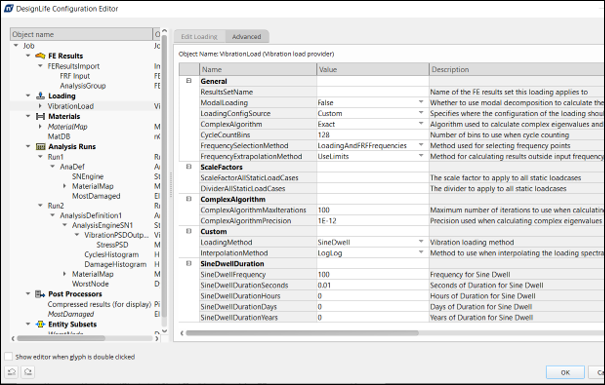Open the ComplexAlgorithm Exact dropdown
Viewport: 605px width, 385px height.
421,124
